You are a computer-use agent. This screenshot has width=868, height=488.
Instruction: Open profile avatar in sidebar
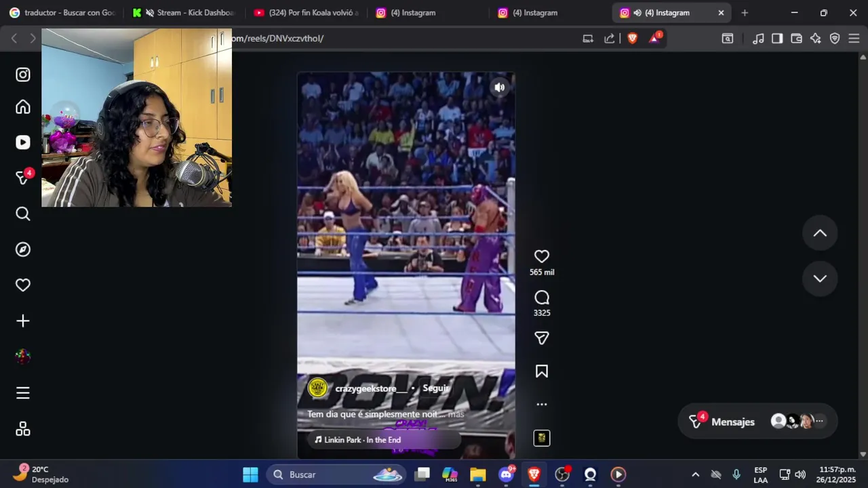(x=23, y=357)
